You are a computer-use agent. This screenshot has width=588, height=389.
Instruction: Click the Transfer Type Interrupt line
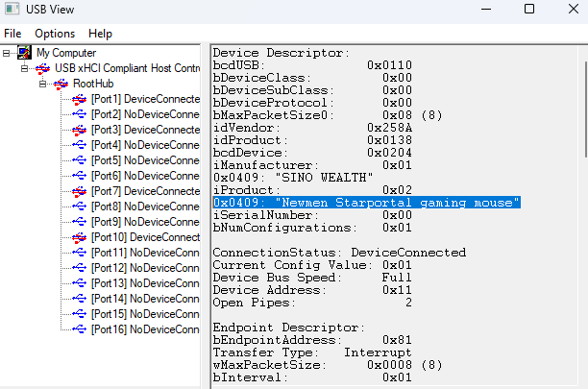pos(312,353)
